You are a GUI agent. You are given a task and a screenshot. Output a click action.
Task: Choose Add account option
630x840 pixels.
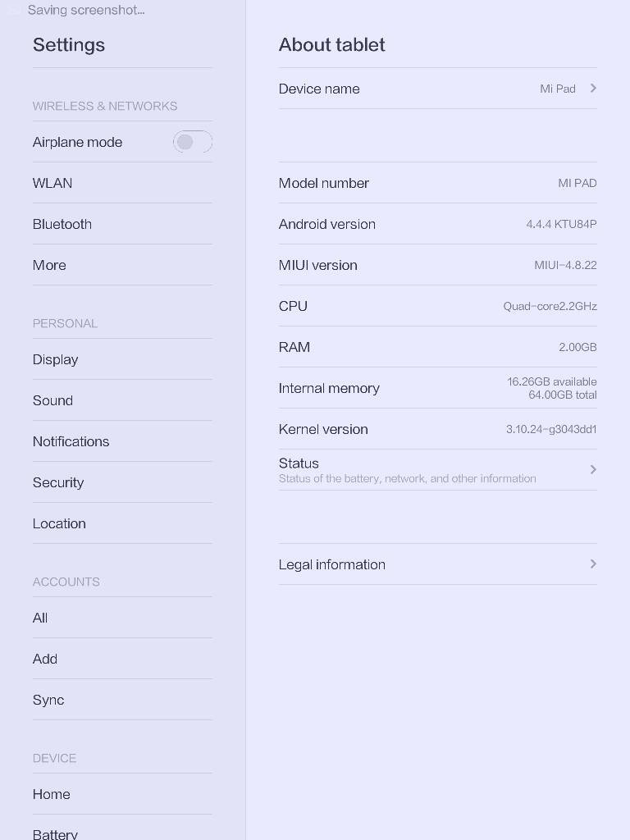(x=122, y=659)
